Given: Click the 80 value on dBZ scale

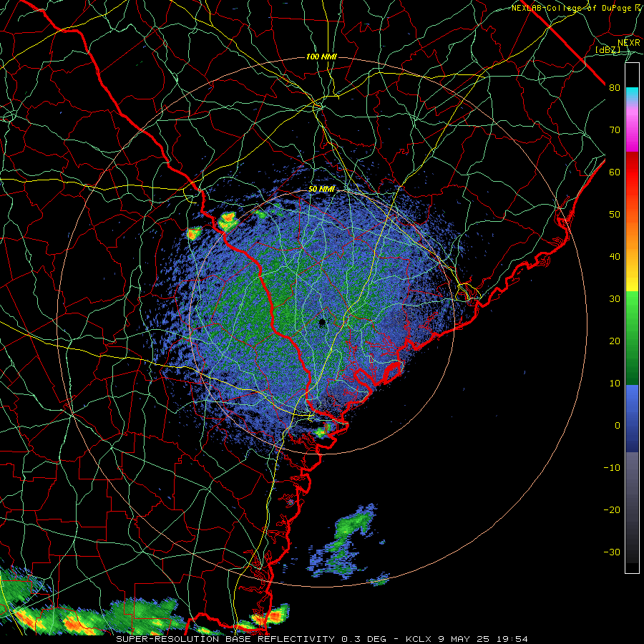Looking at the screenshot, I should 615,88.
